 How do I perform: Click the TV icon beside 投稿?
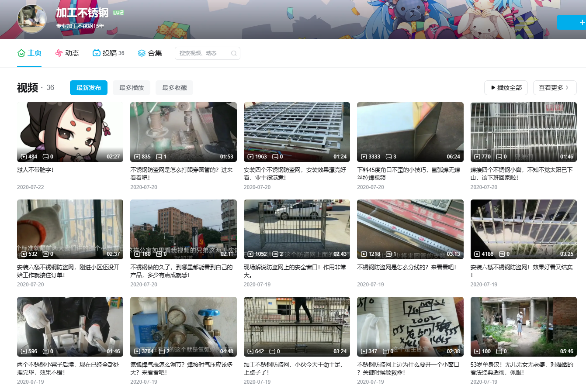coord(97,53)
